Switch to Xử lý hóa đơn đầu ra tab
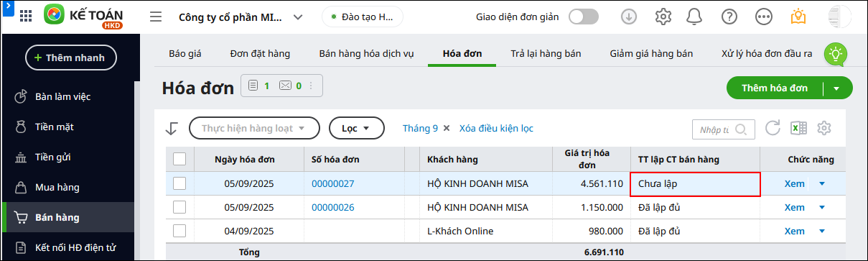Image resolution: width=868 pixels, height=261 pixels. click(767, 53)
